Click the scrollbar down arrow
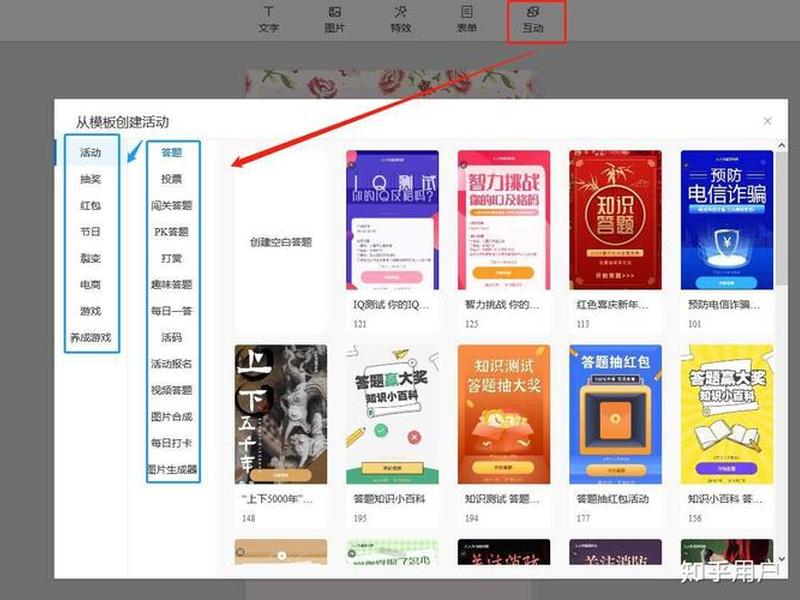Image resolution: width=800 pixels, height=600 pixels. (x=782, y=559)
